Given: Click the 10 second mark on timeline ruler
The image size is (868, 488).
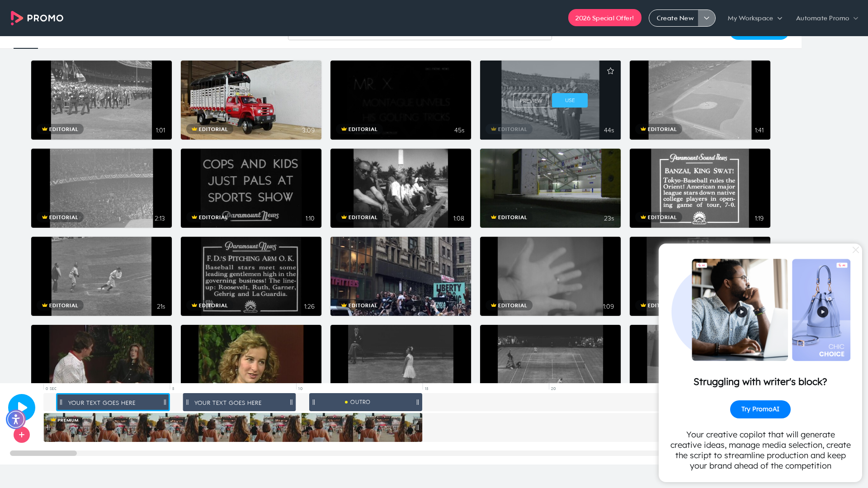Looking at the screenshot, I should pos(300,388).
